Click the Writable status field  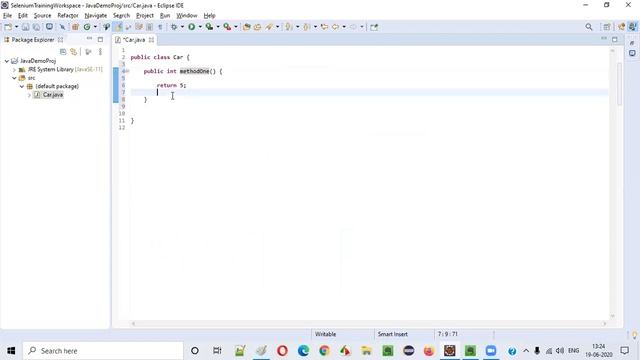click(325, 334)
